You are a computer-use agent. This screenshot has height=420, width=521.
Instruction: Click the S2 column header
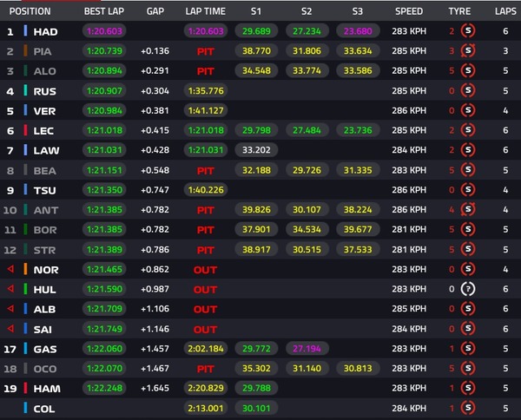[307, 11]
